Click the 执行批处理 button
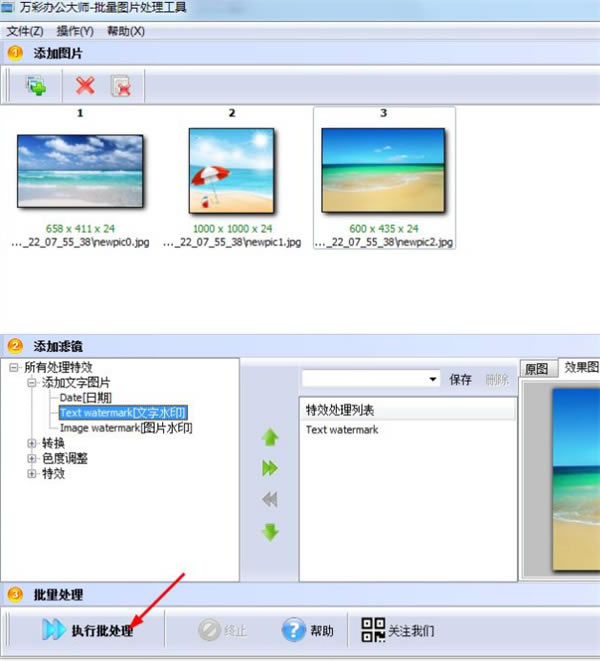This screenshot has height=661, width=600. 88,630
